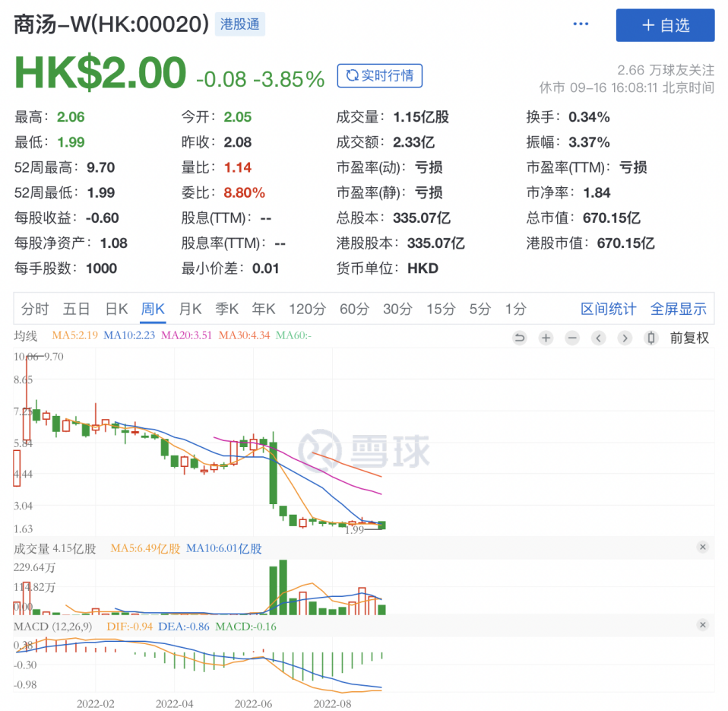Click the MA5:2.19 legend label

[x=74, y=335]
